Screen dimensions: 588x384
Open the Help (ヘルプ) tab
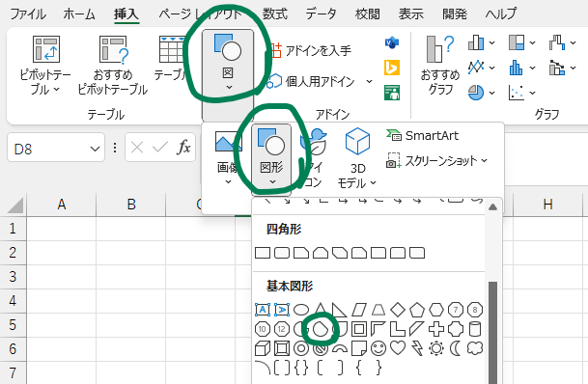click(501, 14)
